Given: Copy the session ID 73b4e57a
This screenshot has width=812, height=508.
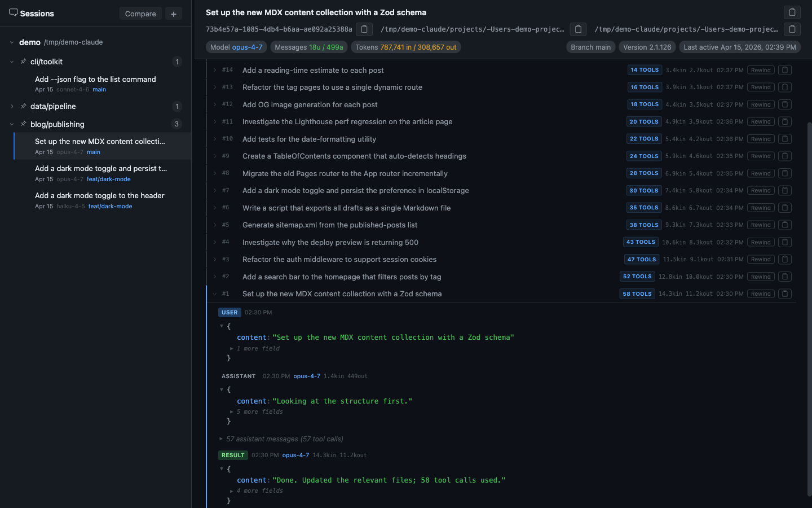Looking at the screenshot, I should [x=364, y=29].
